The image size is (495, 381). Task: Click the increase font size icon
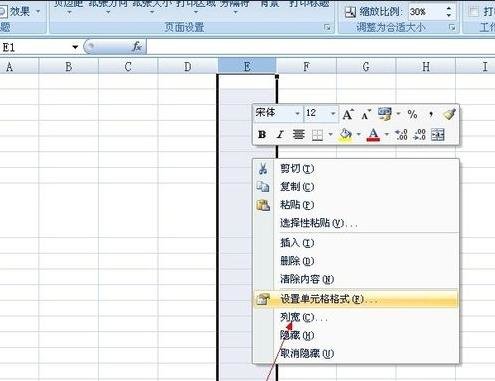[348, 114]
